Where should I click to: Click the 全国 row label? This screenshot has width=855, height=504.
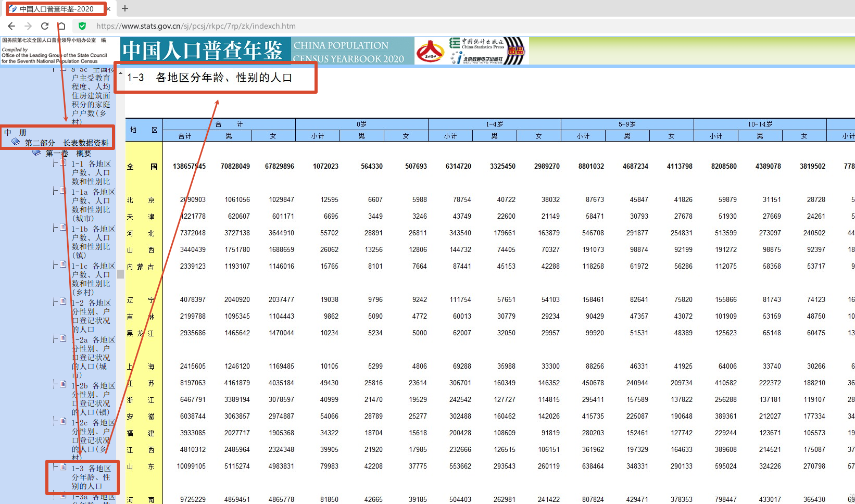tap(143, 167)
